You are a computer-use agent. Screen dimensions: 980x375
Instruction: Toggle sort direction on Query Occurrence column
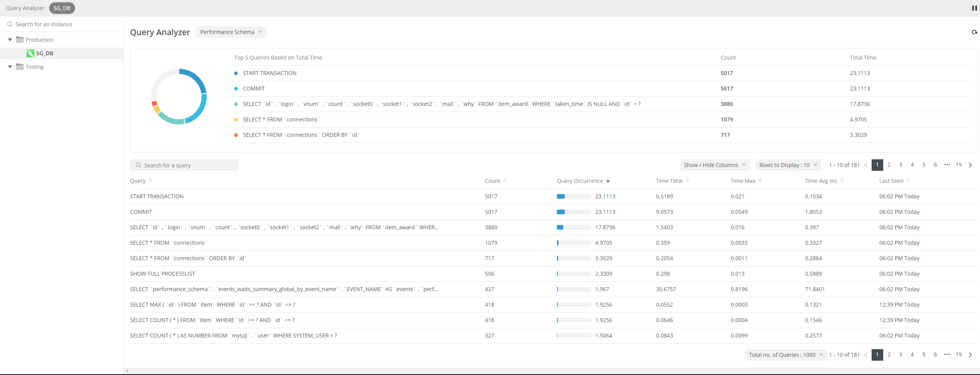tap(608, 181)
